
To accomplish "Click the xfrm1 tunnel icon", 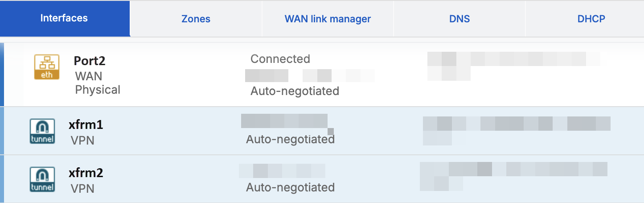I will (42, 131).
